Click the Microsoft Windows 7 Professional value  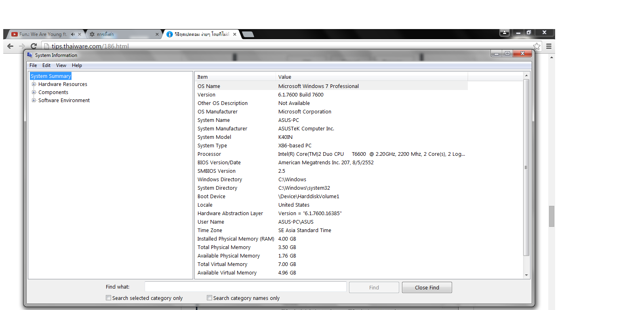(318, 86)
